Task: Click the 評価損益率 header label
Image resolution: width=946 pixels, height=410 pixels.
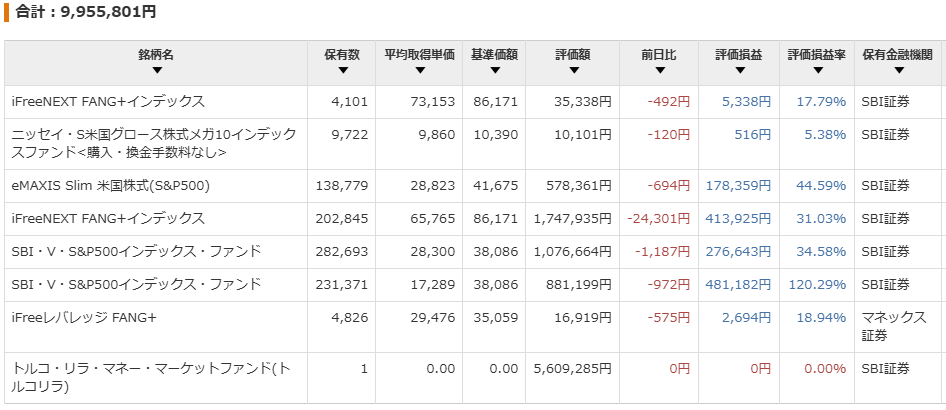Action: coord(817,55)
